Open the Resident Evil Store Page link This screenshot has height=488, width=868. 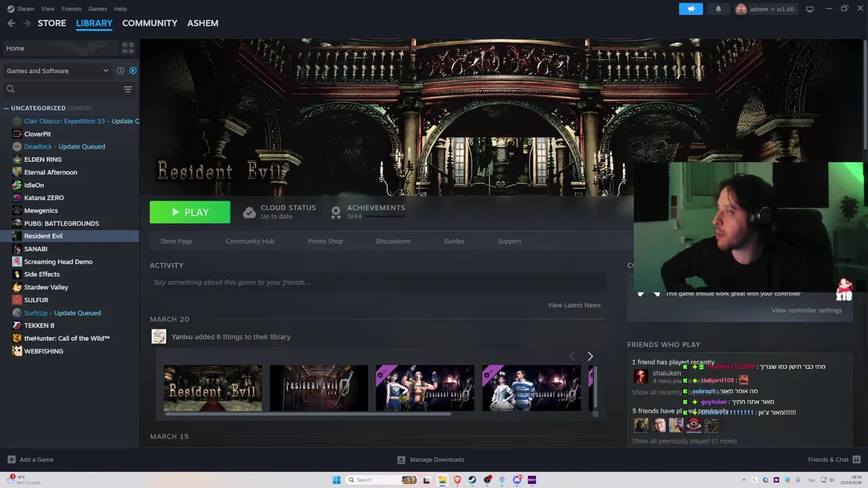176,241
